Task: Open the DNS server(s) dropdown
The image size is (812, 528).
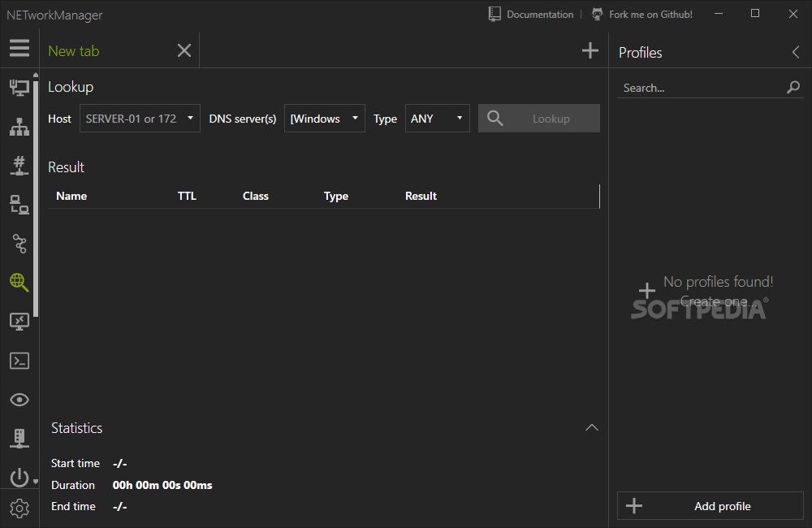Action: [324, 118]
